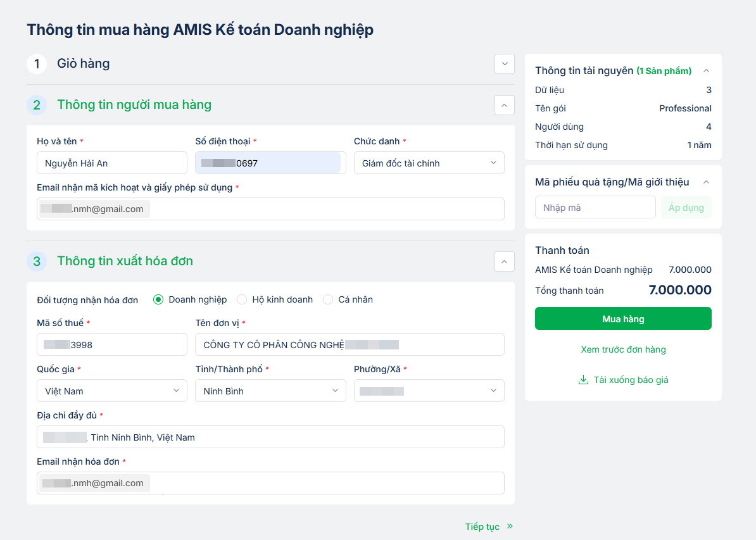
Task: Open the Quốc gia dropdown
Action: 112,391
